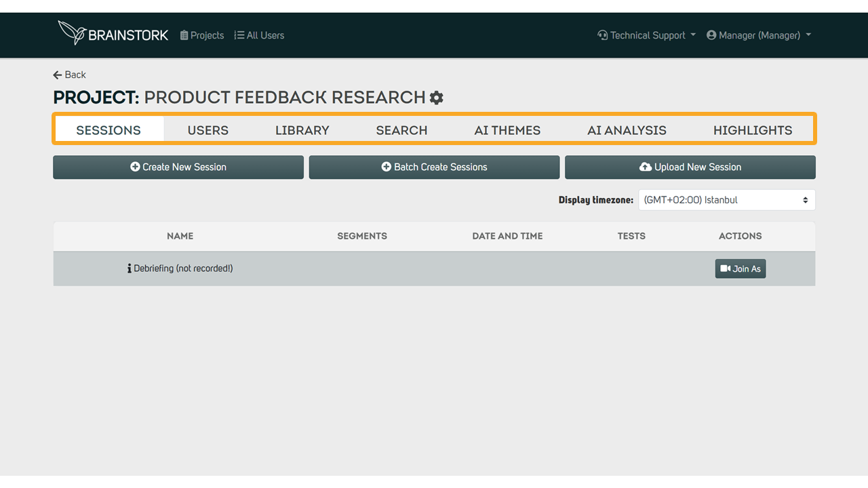Open project settings gear icon
The width and height of the screenshot is (868, 488).
click(437, 98)
